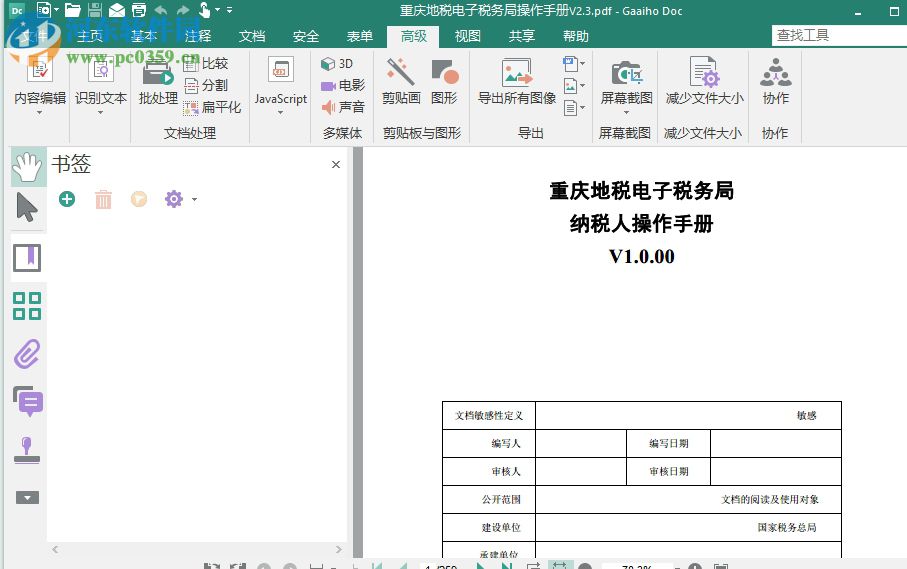Open the Collaboration (协作) tool
Screen dimensions: 907x569
click(775, 82)
